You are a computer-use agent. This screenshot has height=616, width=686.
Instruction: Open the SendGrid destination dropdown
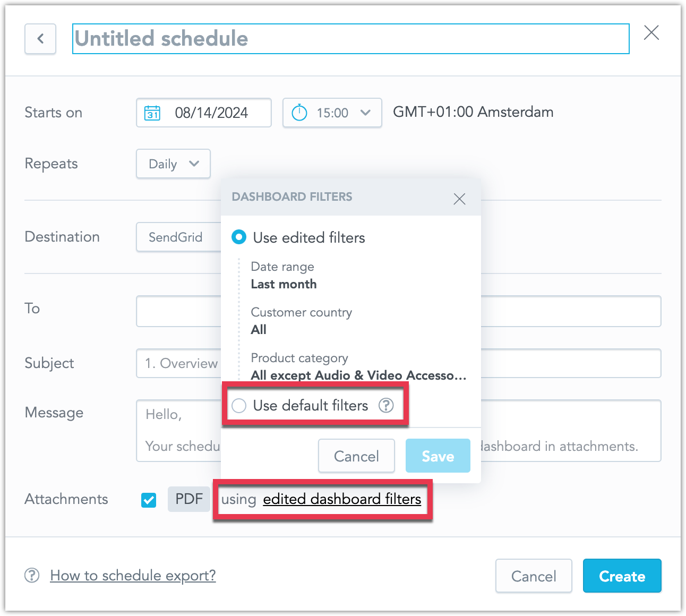179,237
